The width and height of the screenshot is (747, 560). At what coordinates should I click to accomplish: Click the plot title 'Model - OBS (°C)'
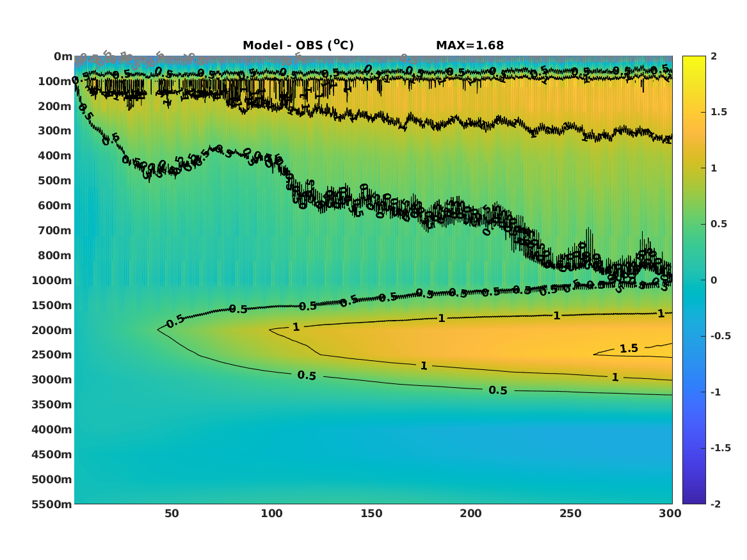[x=298, y=45]
